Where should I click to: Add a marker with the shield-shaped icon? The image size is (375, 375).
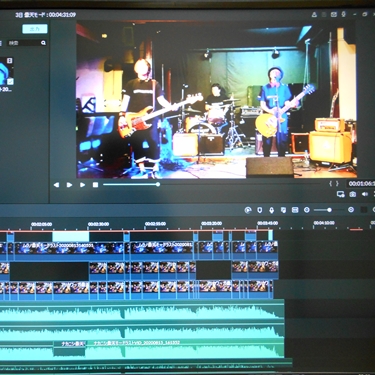[x=260, y=210]
